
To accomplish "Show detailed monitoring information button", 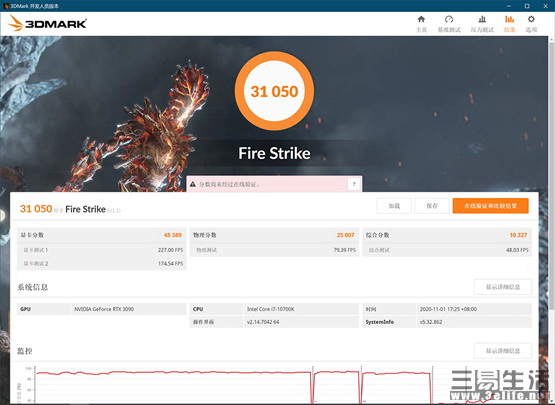I will click(503, 351).
